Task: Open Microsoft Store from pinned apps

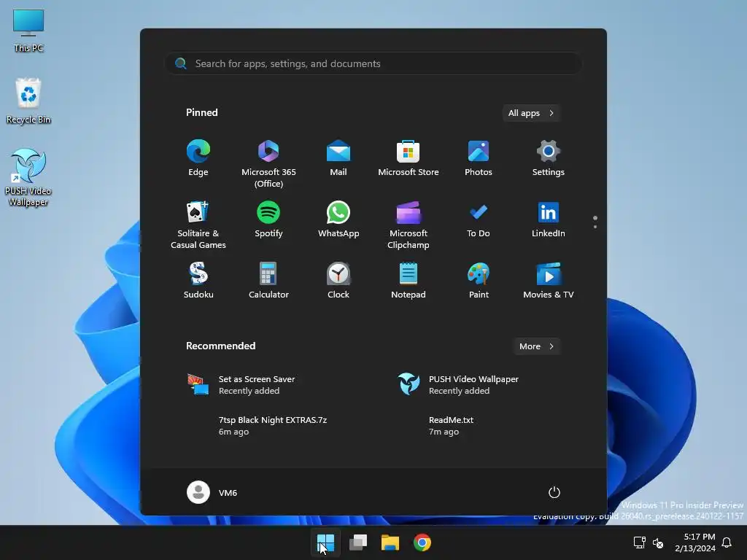Action: pyautogui.click(x=409, y=159)
